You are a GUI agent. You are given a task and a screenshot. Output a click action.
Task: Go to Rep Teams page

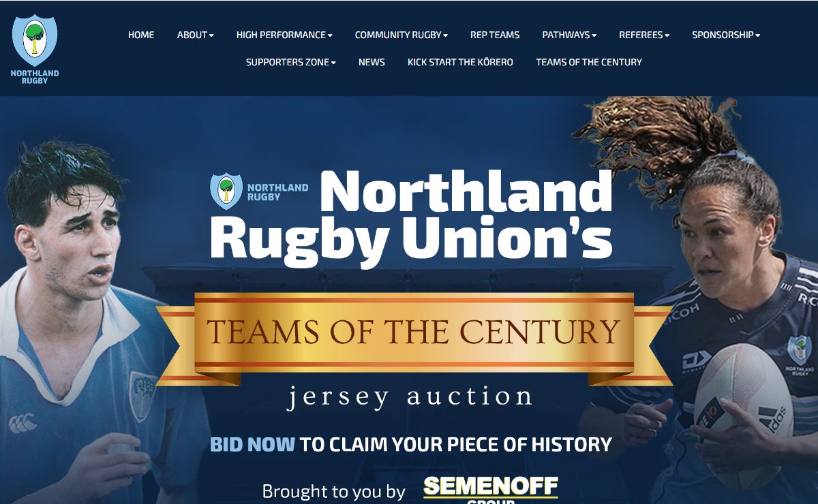tap(495, 35)
